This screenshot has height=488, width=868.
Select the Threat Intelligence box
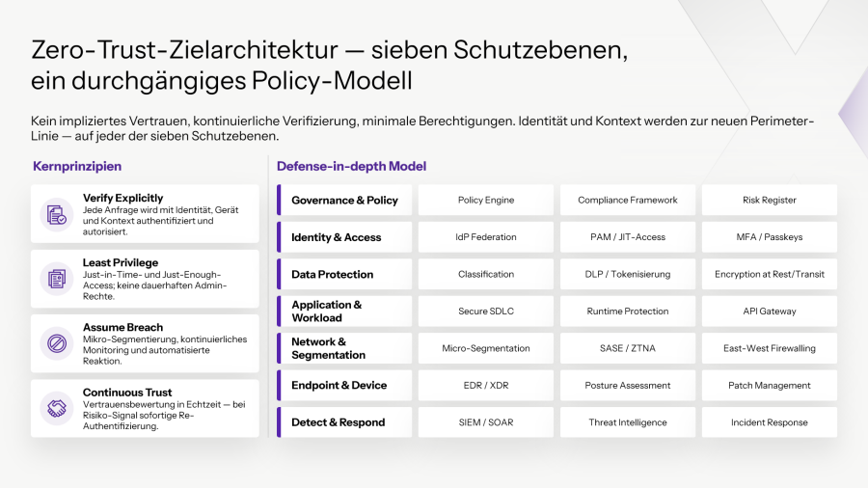coord(628,422)
